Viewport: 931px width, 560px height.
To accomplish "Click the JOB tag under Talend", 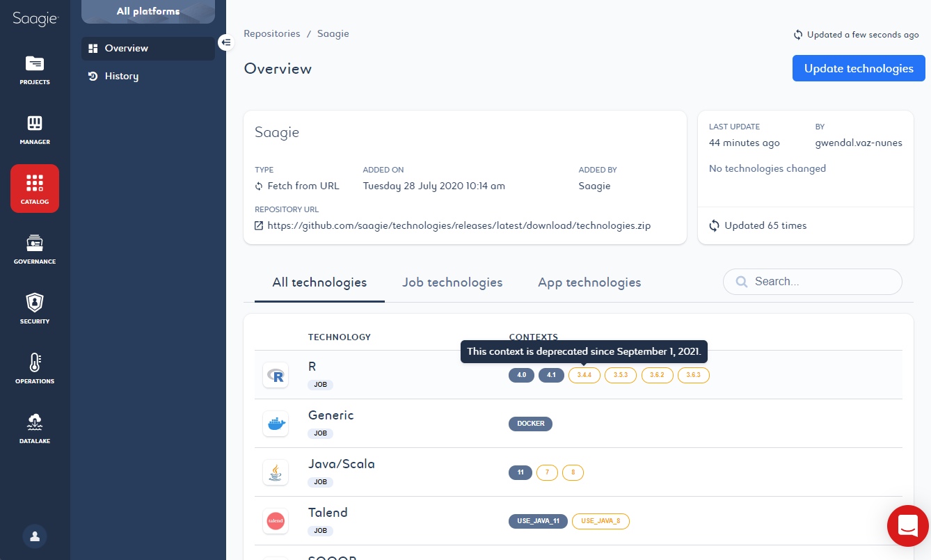I will tap(321, 531).
